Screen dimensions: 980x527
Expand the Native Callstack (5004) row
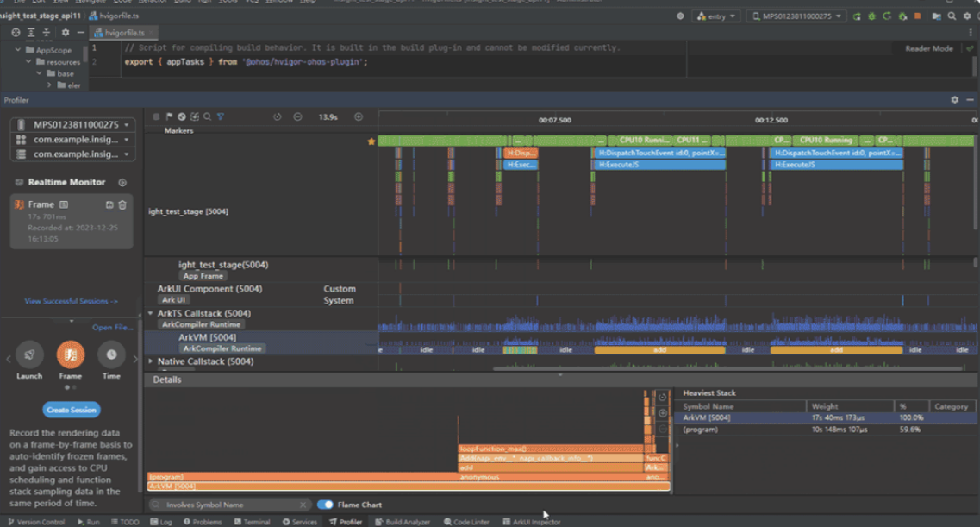151,361
